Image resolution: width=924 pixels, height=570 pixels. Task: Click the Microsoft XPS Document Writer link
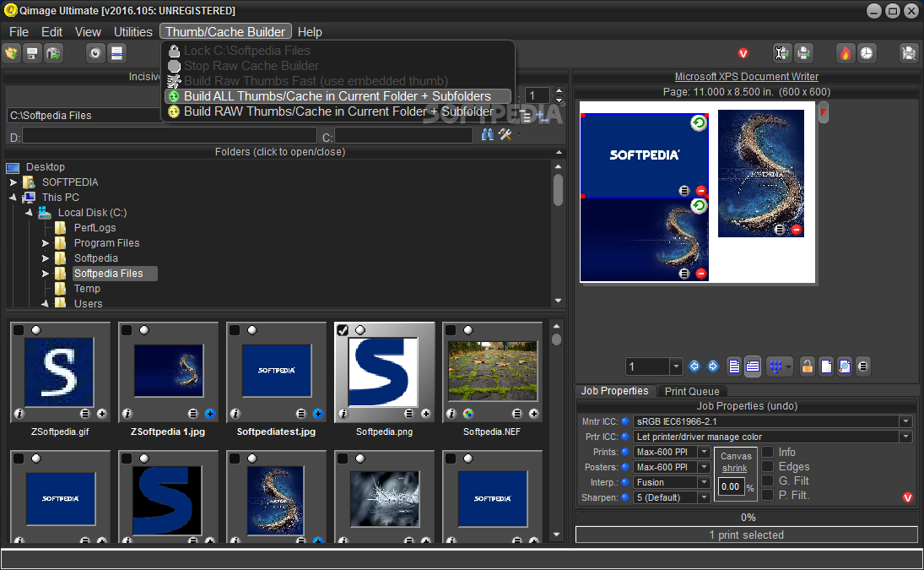747,77
